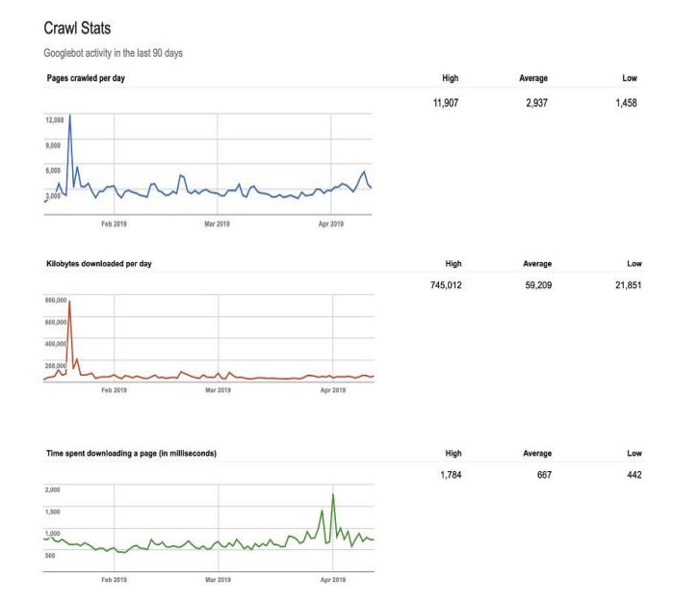Viewport: 700px width, 606px height.
Task: Click the pages crawled Average value 2,937
Action: (535, 102)
